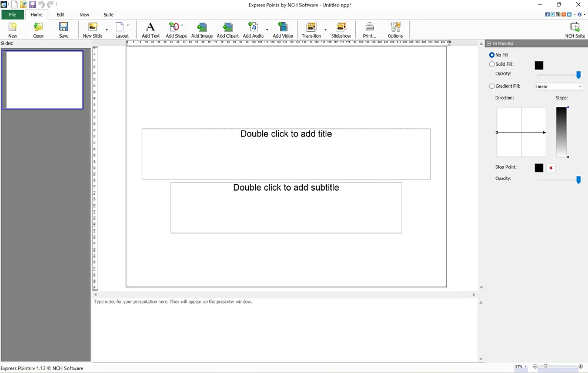588x373 pixels.
Task: Expand the Transition dropdown arrow
Action: pos(325,29)
